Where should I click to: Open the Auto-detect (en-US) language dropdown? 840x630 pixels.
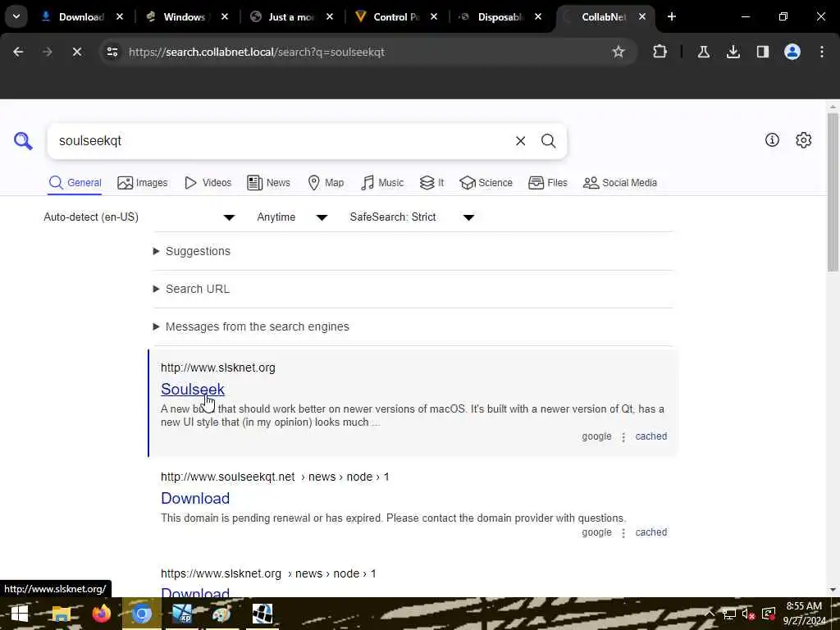tap(139, 217)
